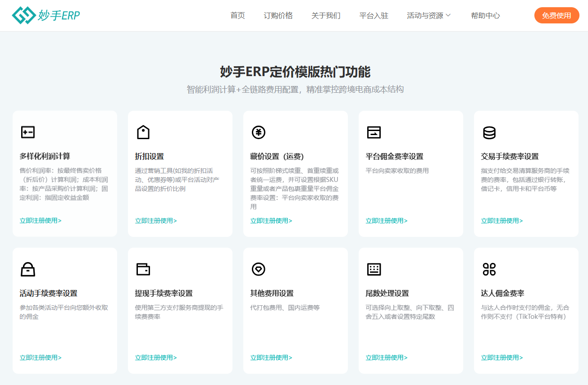This screenshot has width=588, height=385.
Task: Click the 活动手续费率设置 bag icon
Action: [x=27, y=269]
